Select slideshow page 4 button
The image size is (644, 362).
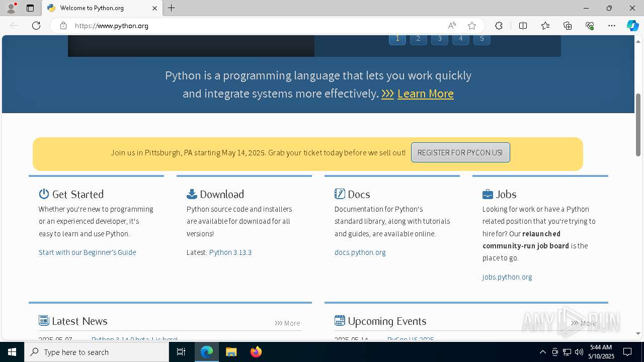[460, 39]
